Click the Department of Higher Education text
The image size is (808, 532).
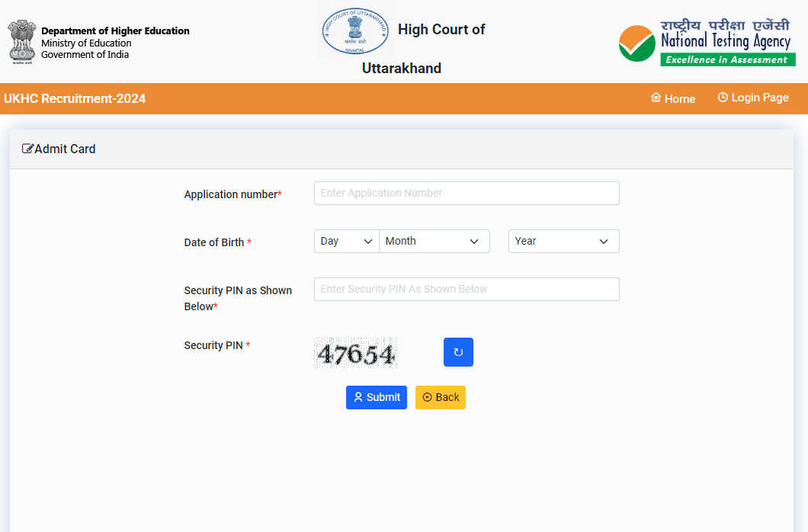[x=115, y=31]
